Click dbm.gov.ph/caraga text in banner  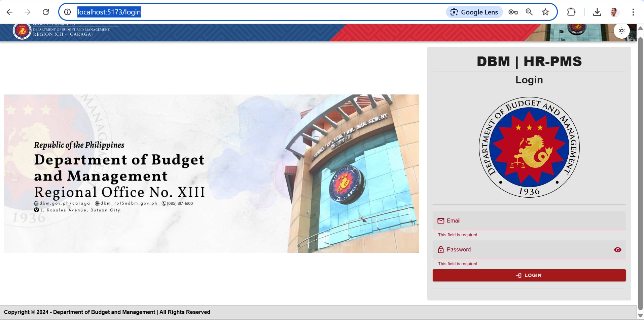[65, 203]
